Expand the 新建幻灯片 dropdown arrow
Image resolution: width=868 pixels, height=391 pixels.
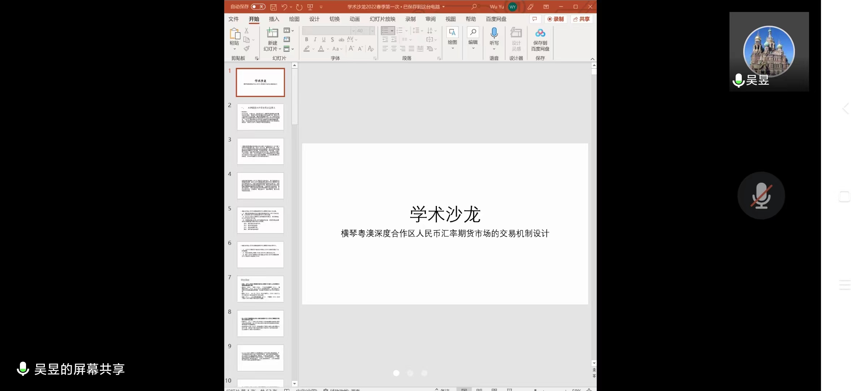pyautogui.click(x=281, y=48)
